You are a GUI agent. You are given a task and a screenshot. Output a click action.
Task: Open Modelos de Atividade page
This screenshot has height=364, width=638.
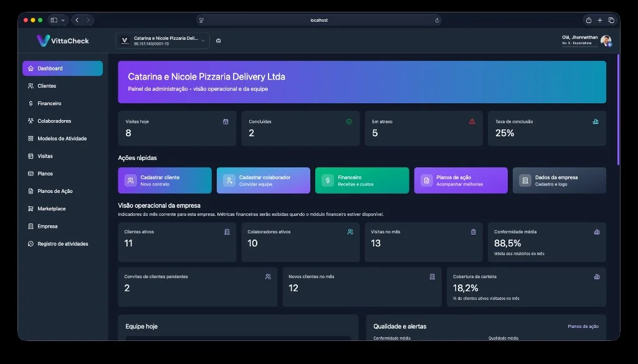coord(62,139)
